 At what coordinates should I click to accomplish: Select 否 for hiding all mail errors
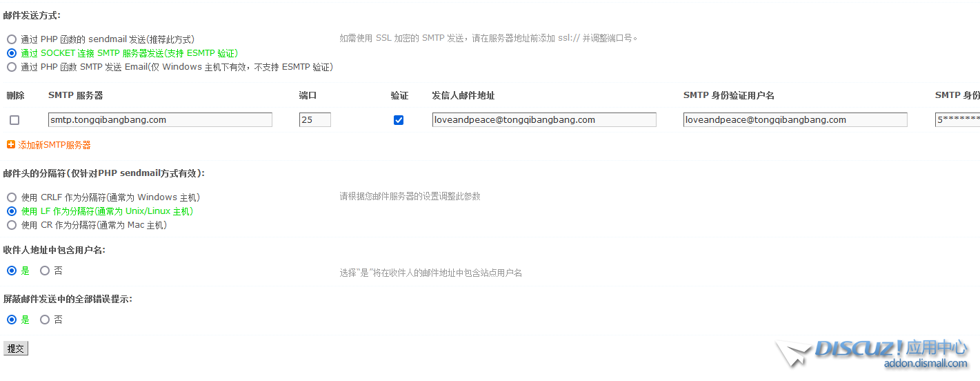(45, 320)
